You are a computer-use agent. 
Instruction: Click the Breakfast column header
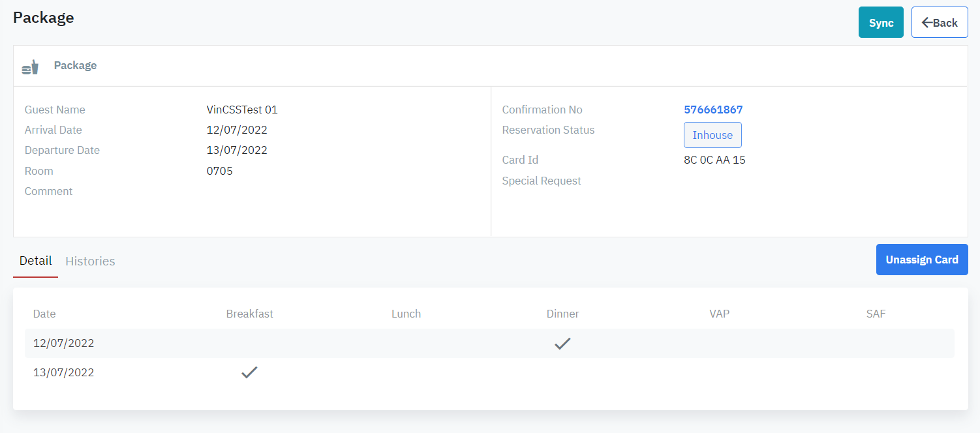249,314
